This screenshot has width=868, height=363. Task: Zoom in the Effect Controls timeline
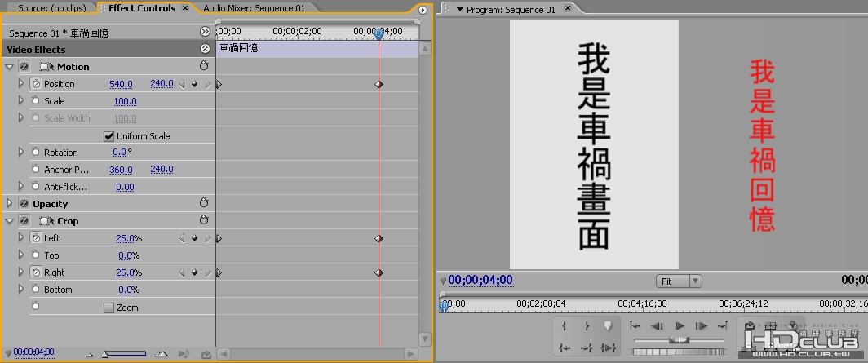161,353
